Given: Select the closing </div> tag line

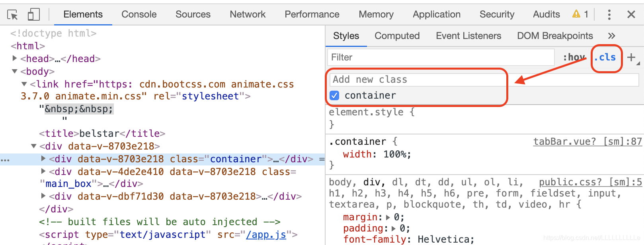Looking at the screenshot, I should [x=56, y=209].
